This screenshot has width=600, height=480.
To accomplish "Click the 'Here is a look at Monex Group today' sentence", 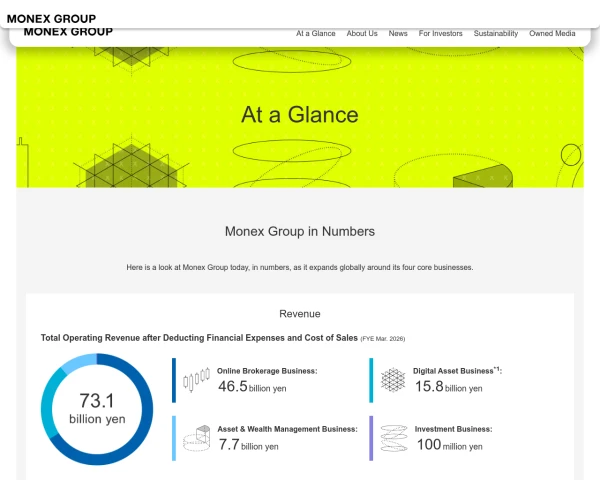I will click(x=300, y=267).
